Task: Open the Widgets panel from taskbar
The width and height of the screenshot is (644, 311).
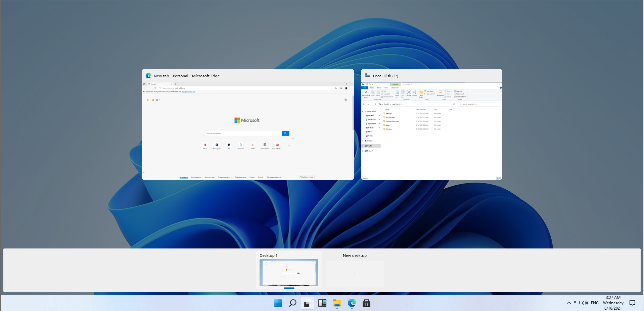Action: point(322,303)
